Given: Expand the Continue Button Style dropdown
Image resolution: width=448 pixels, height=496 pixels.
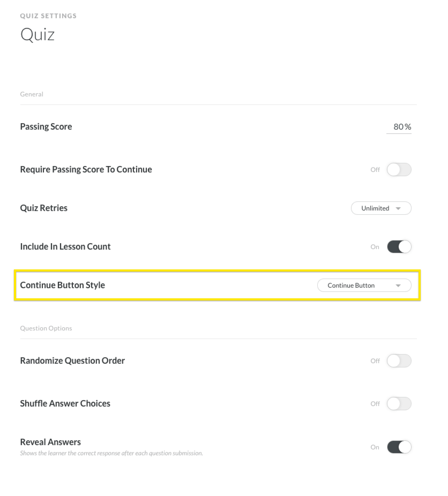Looking at the screenshot, I should (x=364, y=285).
